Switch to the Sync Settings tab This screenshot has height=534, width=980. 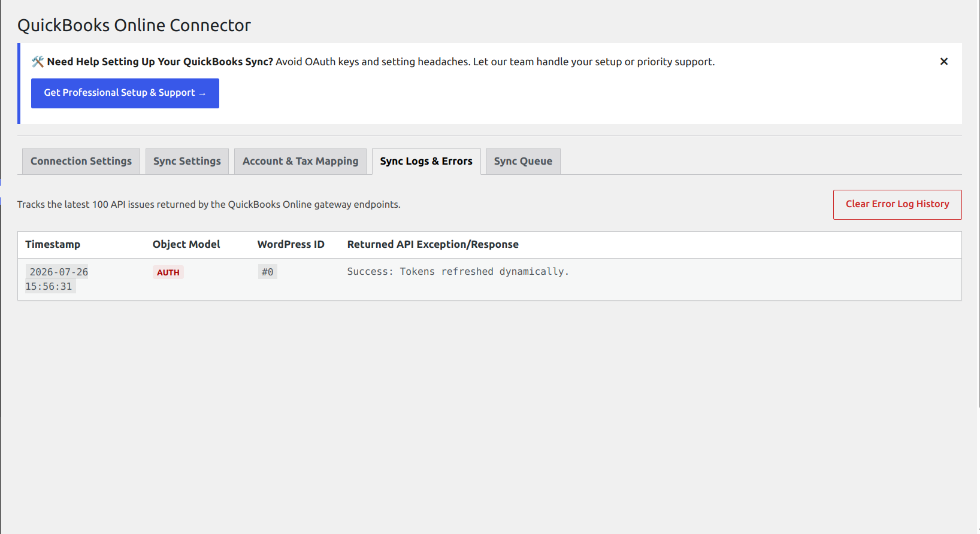click(x=187, y=162)
